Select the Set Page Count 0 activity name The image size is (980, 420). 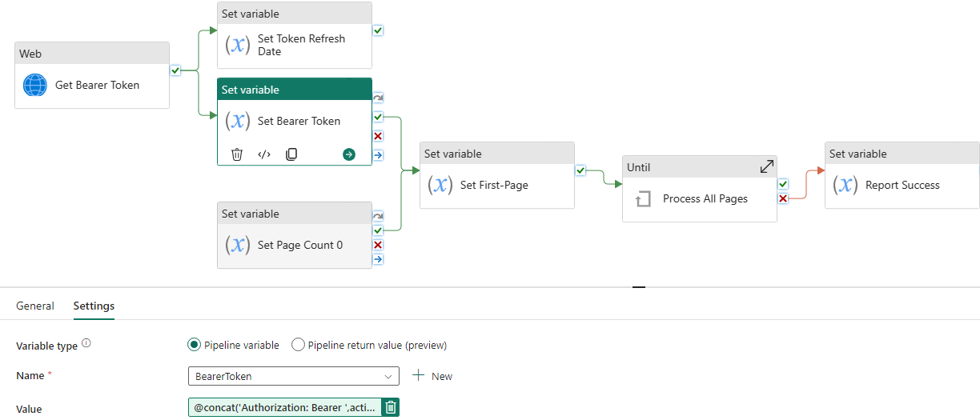(x=300, y=245)
